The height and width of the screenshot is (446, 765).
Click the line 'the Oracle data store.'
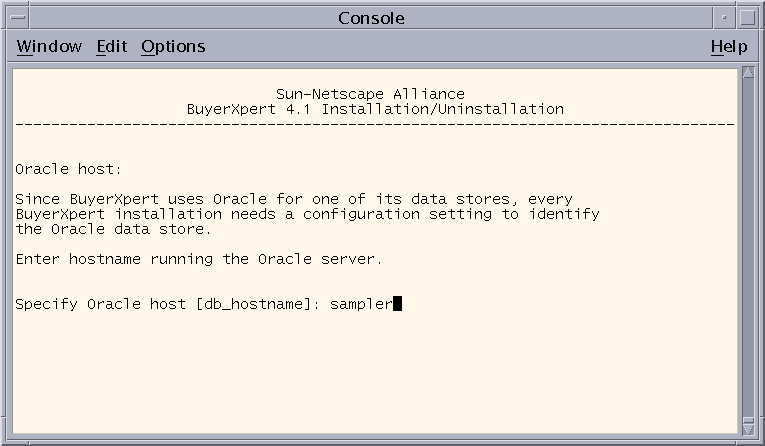click(x=113, y=229)
